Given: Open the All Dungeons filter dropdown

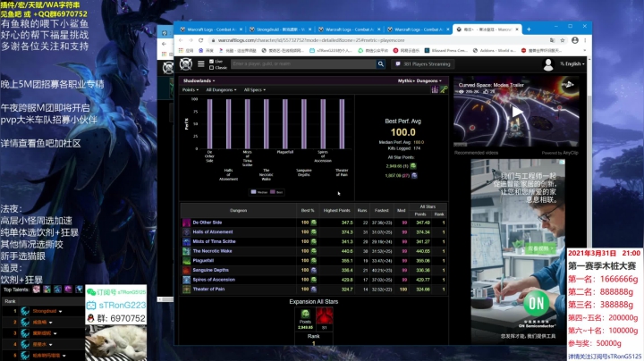Looking at the screenshot, I should tap(221, 90).
